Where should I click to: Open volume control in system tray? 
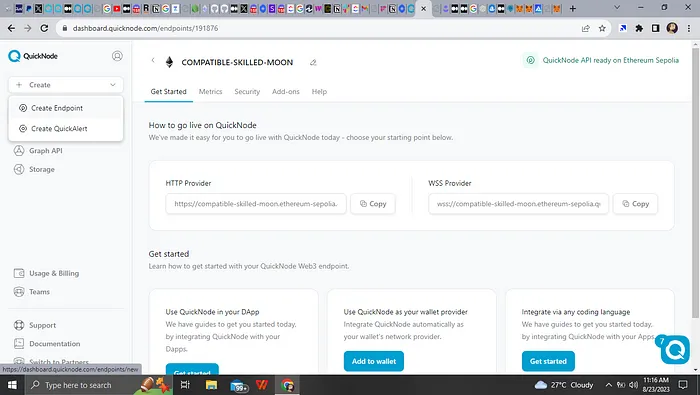coord(633,385)
